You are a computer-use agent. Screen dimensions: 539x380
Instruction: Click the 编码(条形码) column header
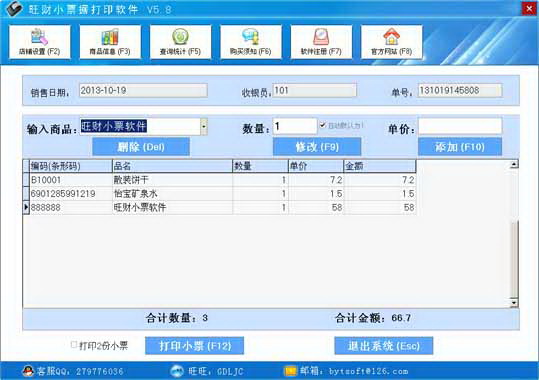click(x=71, y=166)
